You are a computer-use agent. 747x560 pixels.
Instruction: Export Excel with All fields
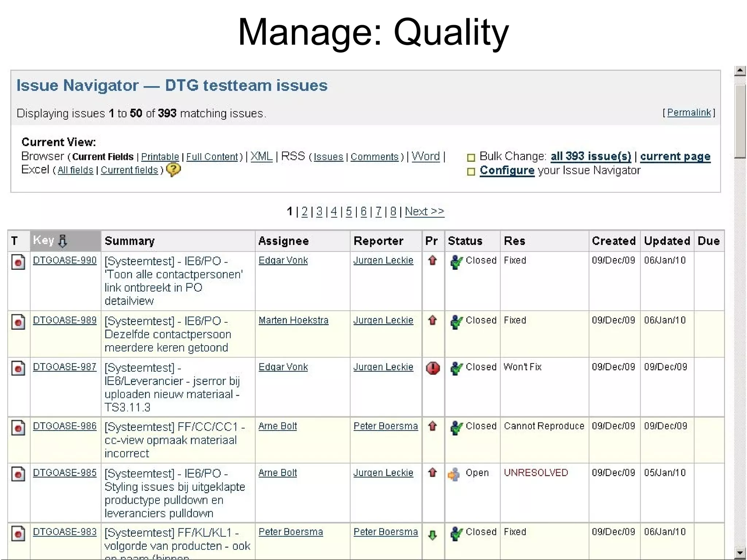click(76, 170)
